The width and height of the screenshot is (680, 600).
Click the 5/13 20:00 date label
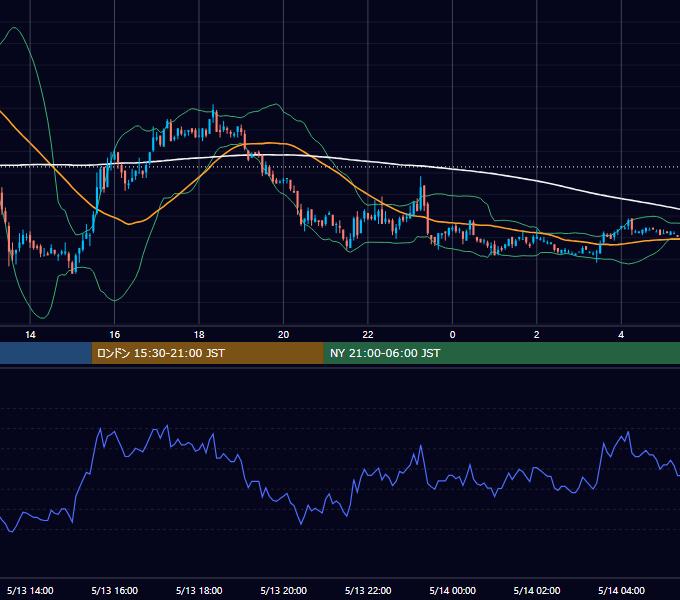pos(283,590)
